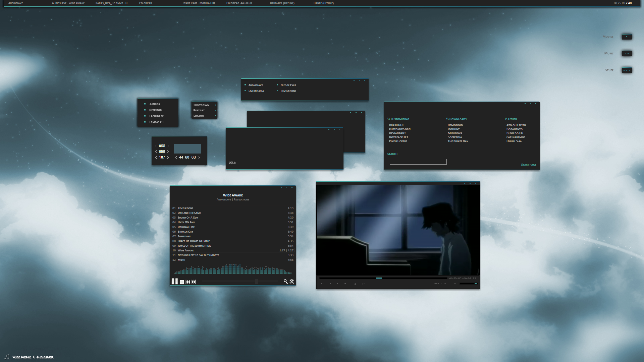Play track 01 Revelations in playlist
Screen dimensions: 644x362
[233, 208]
